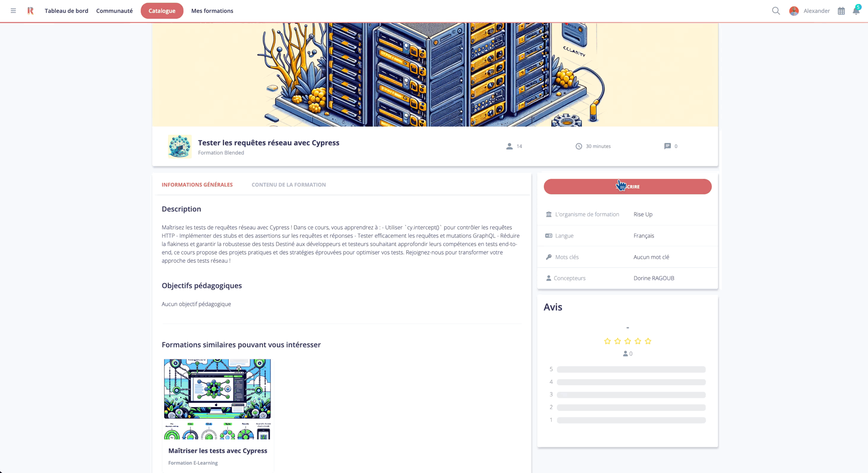Select the Catalogue nav pill
Screen dimensions: 868x473
coord(162,11)
